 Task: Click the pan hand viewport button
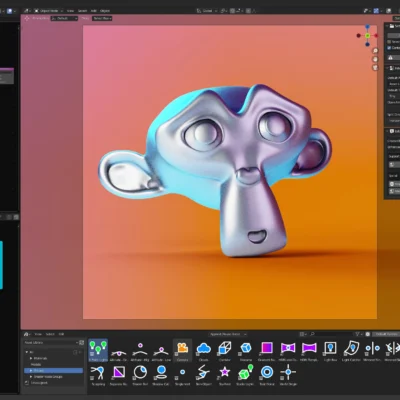375,59
